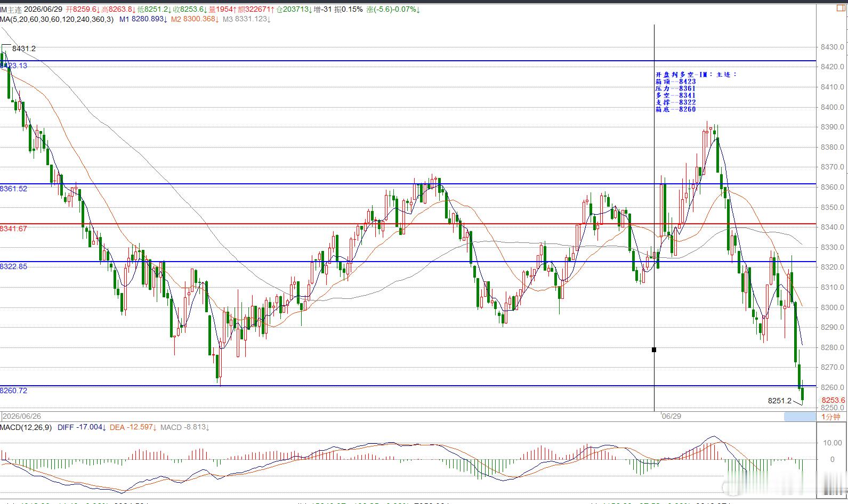Select the M2 8300.368 moving average label
Viewport: 848px width, 504px height.
pos(195,19)
